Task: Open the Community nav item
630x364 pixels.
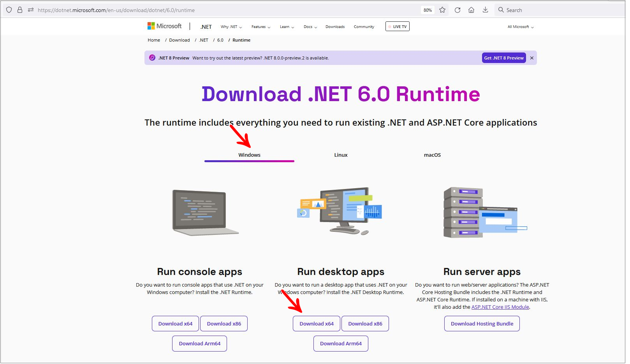Action: (364, 27)
